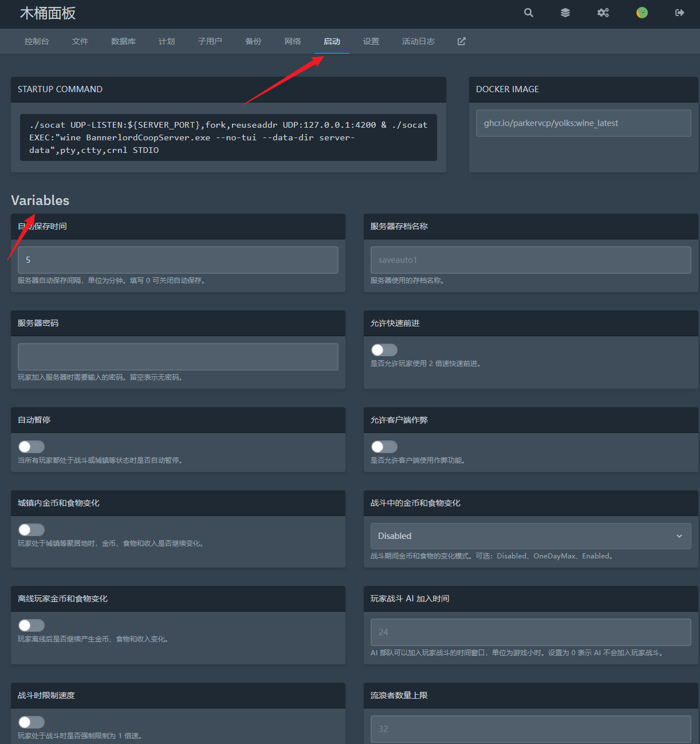The image size is (700, 744).
Task: Open external link icon in nav bar
Action: 462,41
